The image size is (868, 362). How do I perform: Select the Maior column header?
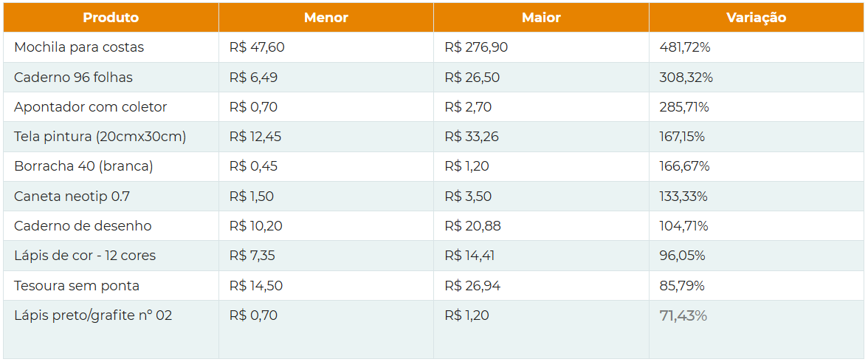[x=541, y=18]
